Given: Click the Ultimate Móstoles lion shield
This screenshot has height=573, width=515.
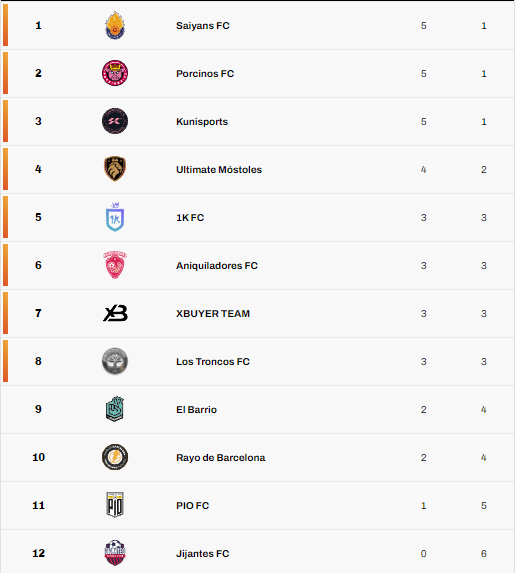Looking at the screenshot, I should point(115,169).
